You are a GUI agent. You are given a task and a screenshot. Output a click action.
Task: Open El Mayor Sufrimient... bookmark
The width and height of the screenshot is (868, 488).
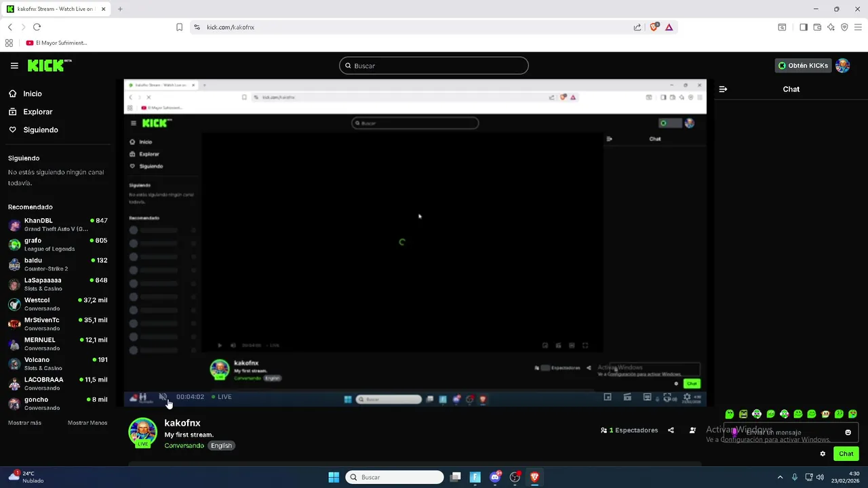coord(56,43)
